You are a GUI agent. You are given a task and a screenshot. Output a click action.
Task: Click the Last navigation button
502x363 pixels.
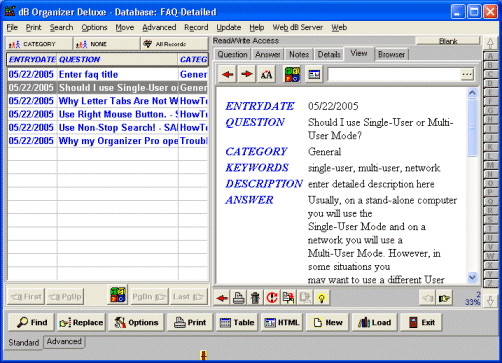tap(188, 296)
